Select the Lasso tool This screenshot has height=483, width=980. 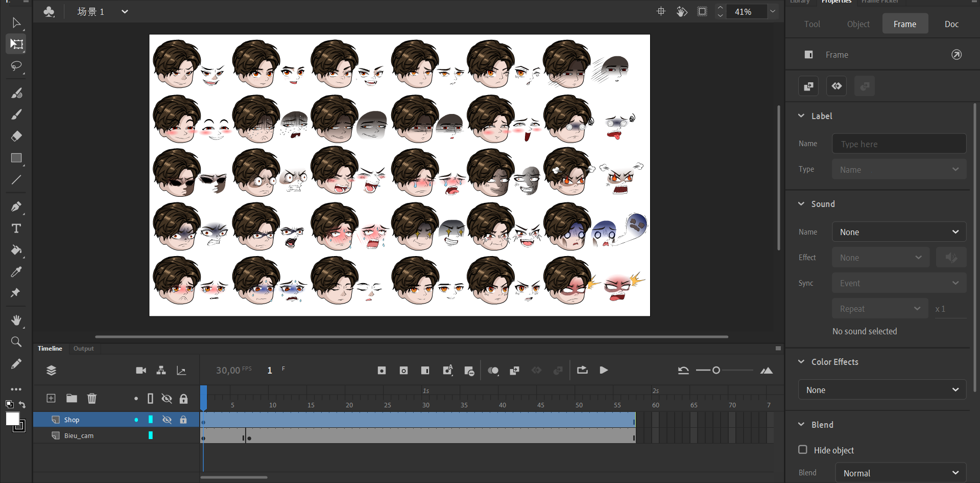pos(16,66)
